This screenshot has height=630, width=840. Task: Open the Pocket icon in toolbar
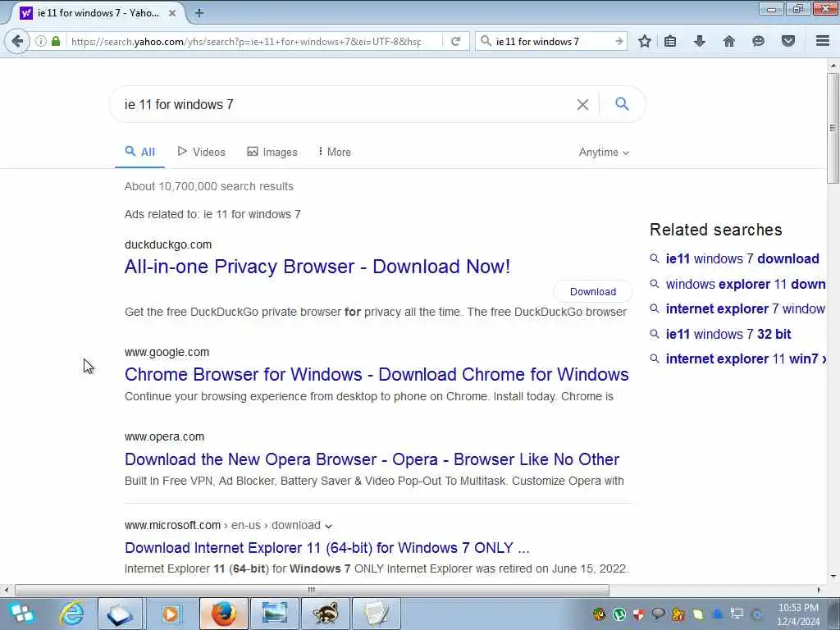pos(788,41)
